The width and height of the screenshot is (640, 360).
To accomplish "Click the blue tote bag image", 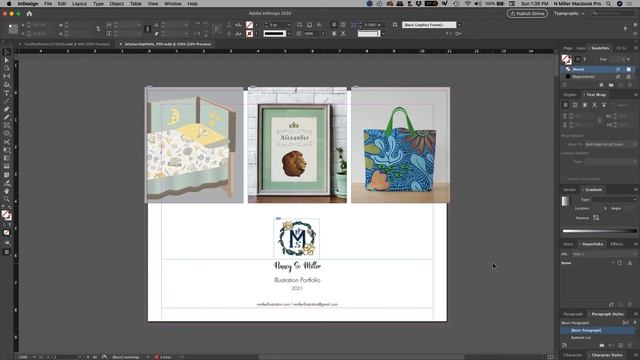I will (x=400, y=145).
